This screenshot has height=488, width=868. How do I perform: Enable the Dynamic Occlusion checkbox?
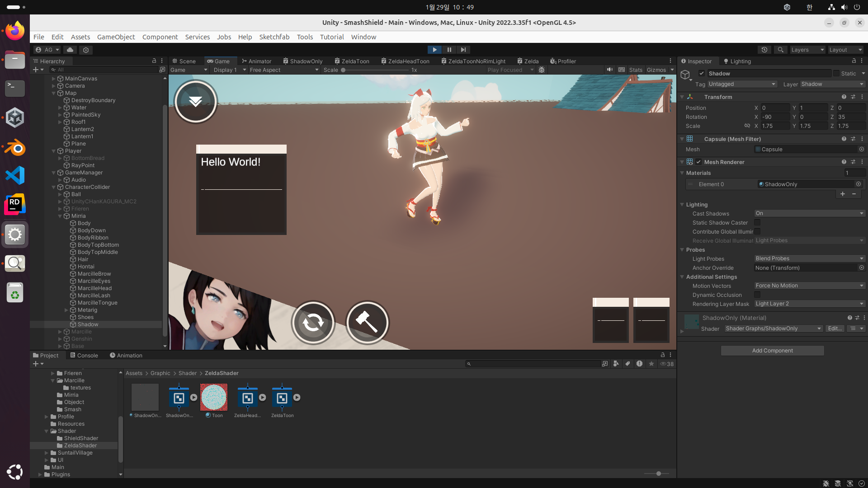click(757, 295)
